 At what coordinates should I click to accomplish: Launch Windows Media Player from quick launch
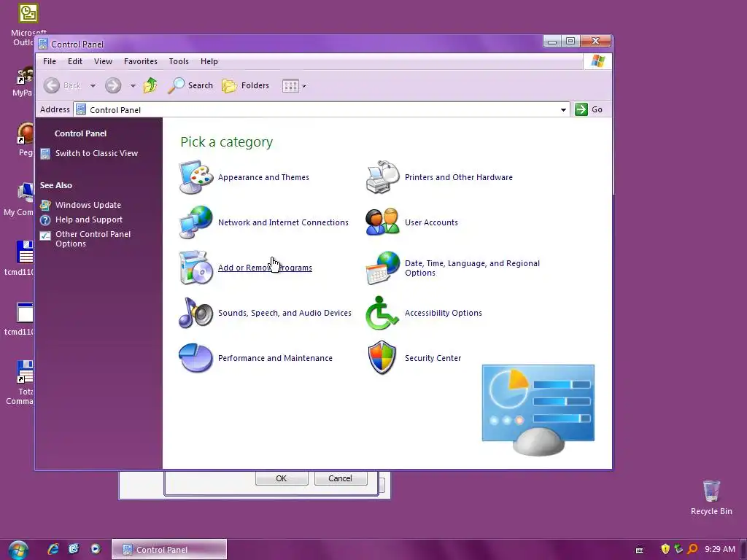pos(96,549)
